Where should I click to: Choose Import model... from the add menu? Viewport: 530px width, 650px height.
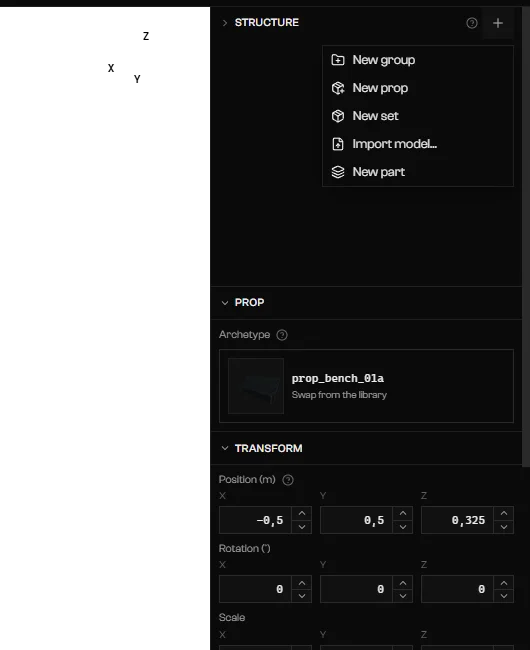click(418, 144)
